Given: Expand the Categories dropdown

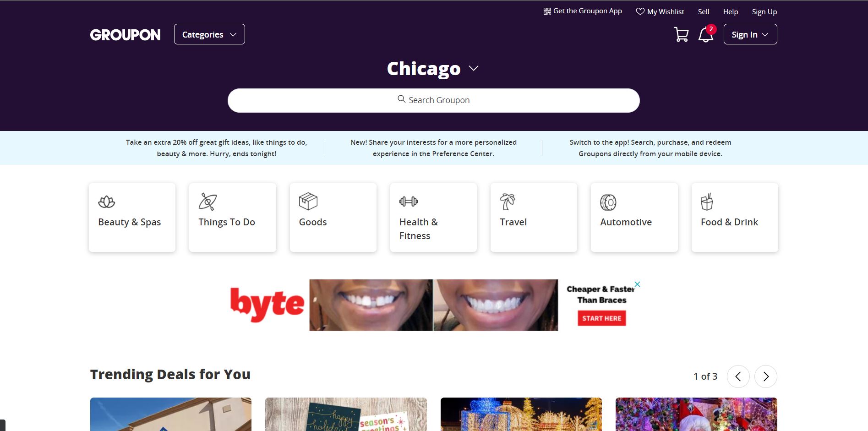Looking at the screenshot, I should (209, 34).
